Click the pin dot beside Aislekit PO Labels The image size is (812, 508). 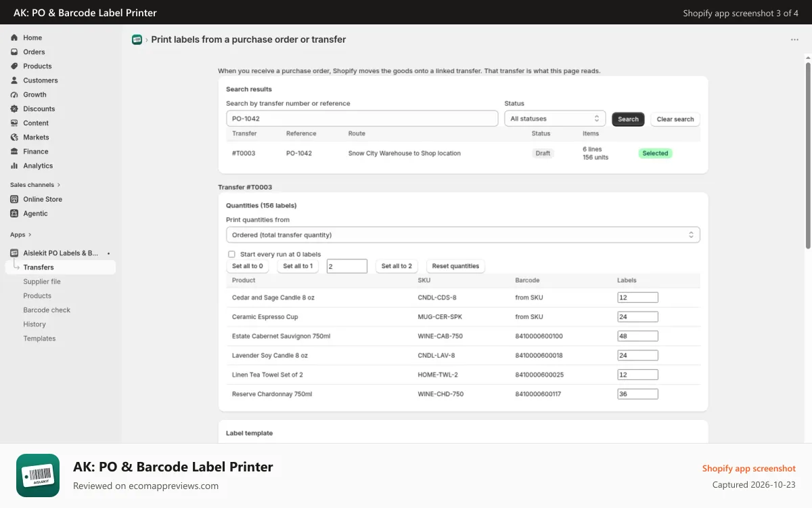(109, 253)
